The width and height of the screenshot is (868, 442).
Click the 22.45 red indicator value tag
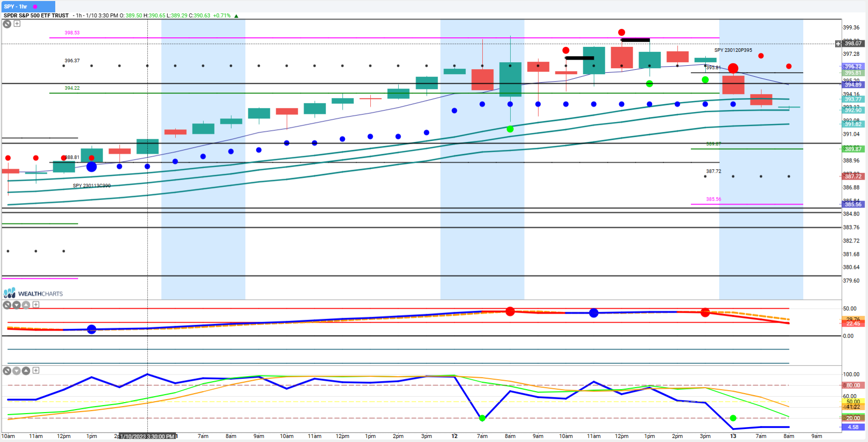853,324
